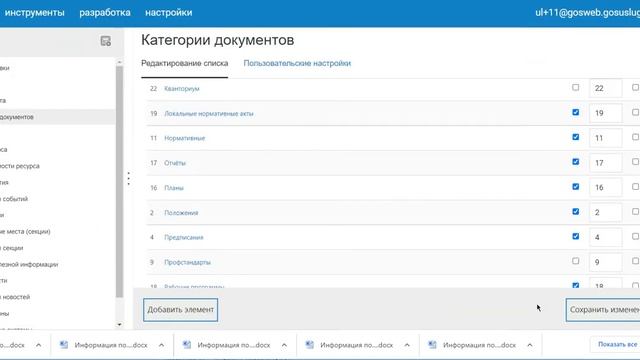This screenshot has height=360, width=640.
Task: Open the Профстандарты category link
Action: [187, 262]
